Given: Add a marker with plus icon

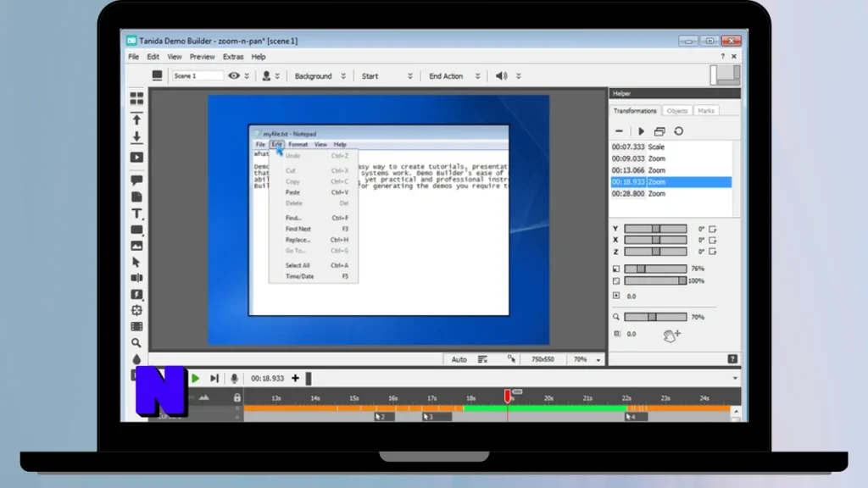Looking at the screenshot, I should point(295,379).
